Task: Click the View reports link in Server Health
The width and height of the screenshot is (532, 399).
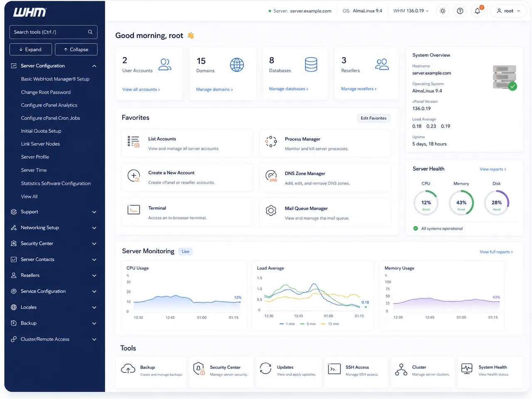Action: (x=493, y=169)
